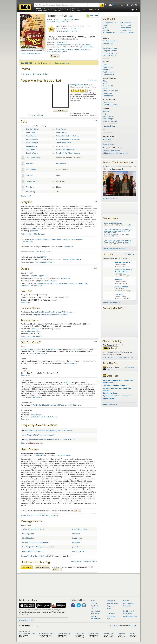This screenshot has width=157, height=644.
Task: Click the IMDb 8.2 rating badge under Share this Rating
Action: click(x=110, y=348)
